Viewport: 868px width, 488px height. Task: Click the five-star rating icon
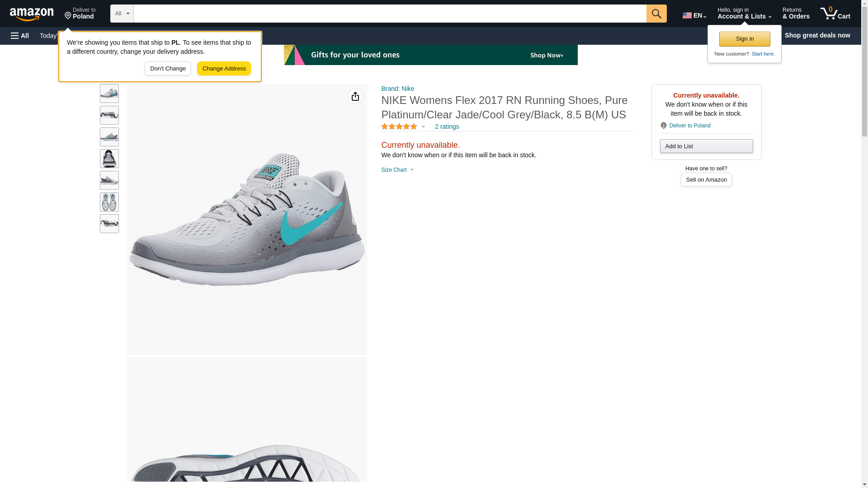(x=399, y=127)
